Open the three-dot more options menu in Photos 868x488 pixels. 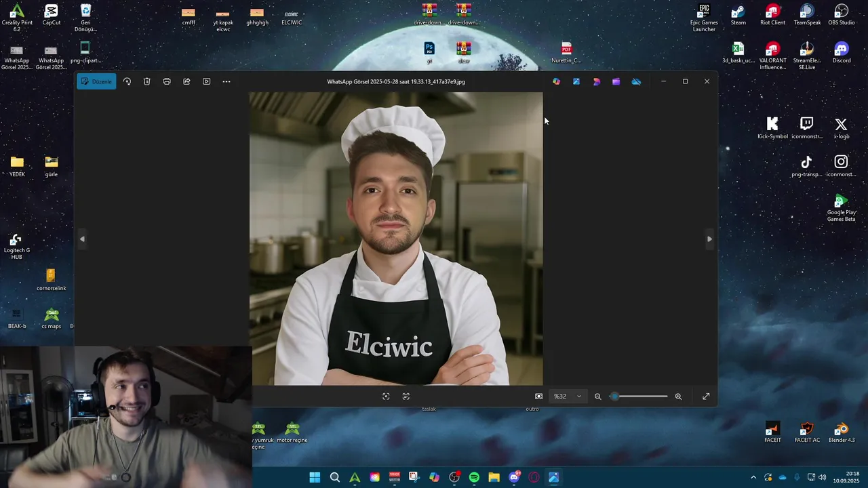[226, 81]
